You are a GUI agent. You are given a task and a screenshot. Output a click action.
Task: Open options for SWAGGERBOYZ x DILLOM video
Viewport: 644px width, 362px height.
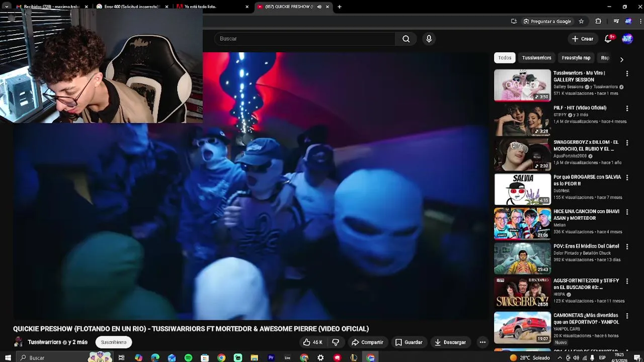coord(627,143)
